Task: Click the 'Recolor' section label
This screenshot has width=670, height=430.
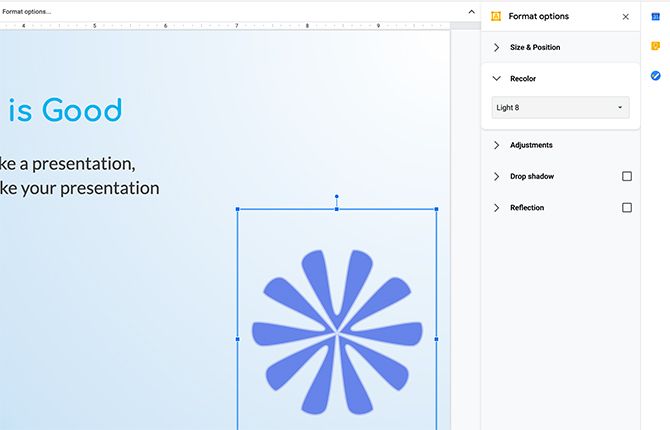Action: [523, 79]
